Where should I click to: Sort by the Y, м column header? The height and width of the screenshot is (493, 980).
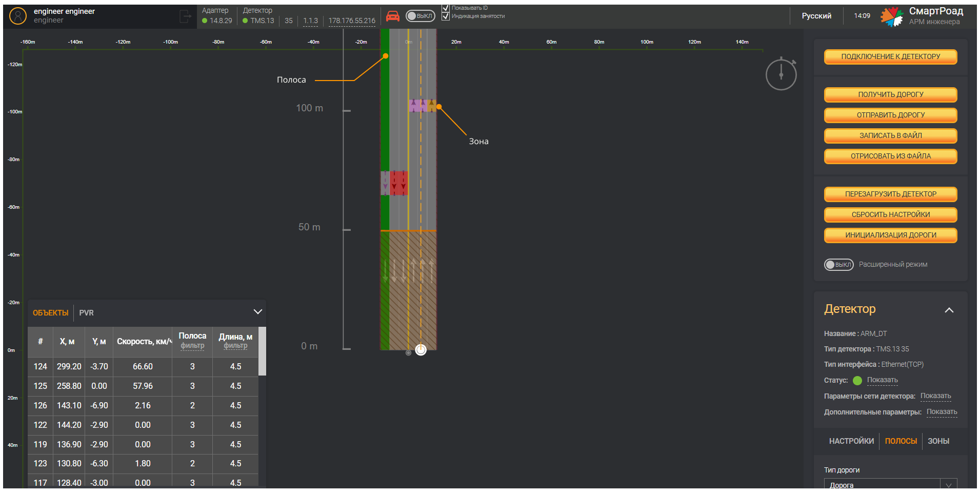click(x=99, y=342)
